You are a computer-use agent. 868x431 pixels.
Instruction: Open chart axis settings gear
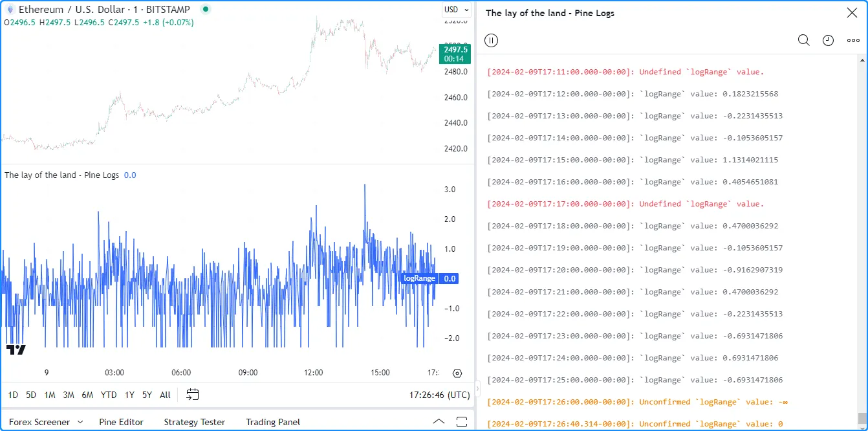pyautogui.click(x=457, y=373)
